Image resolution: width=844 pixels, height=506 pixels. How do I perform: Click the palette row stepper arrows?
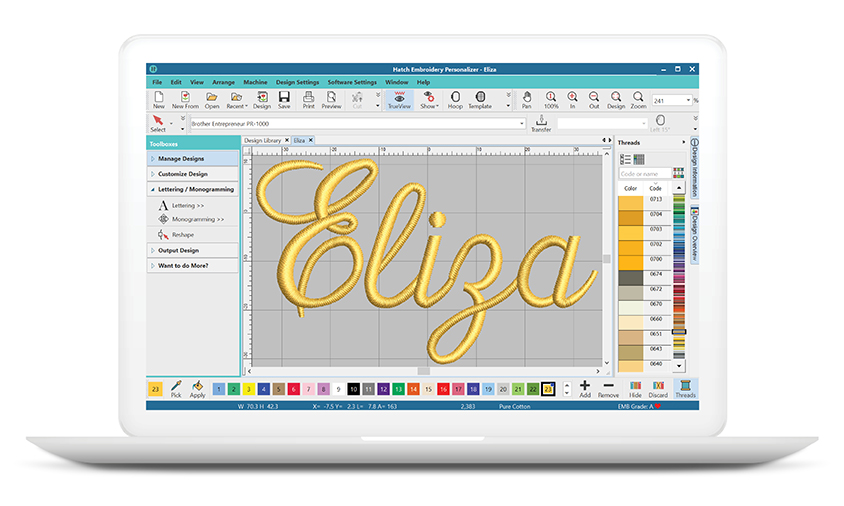567,389
